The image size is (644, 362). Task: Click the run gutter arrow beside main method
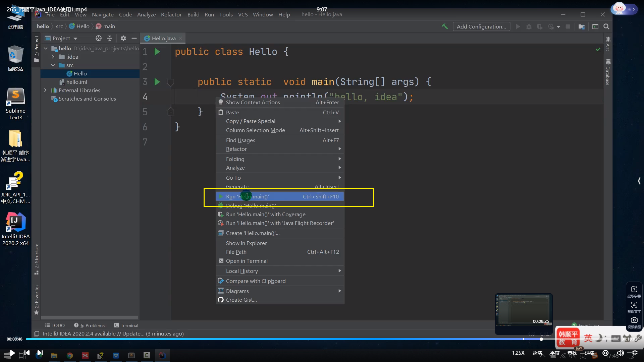point(157,82)
